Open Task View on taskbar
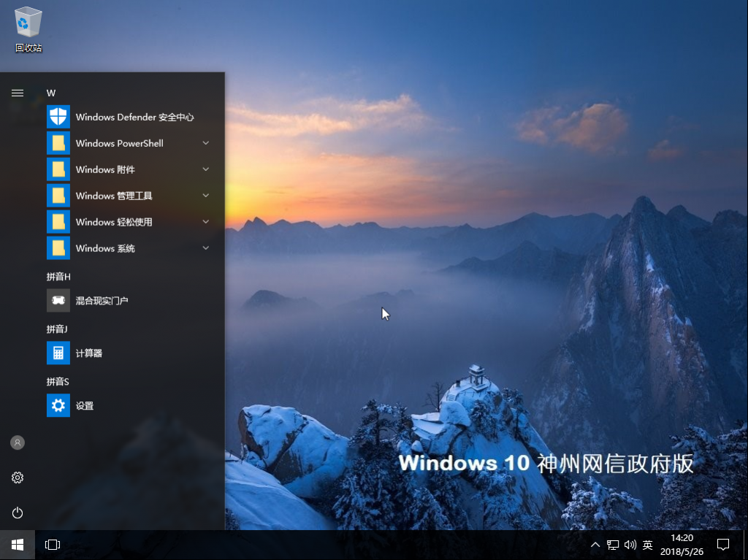 (52, 545)
